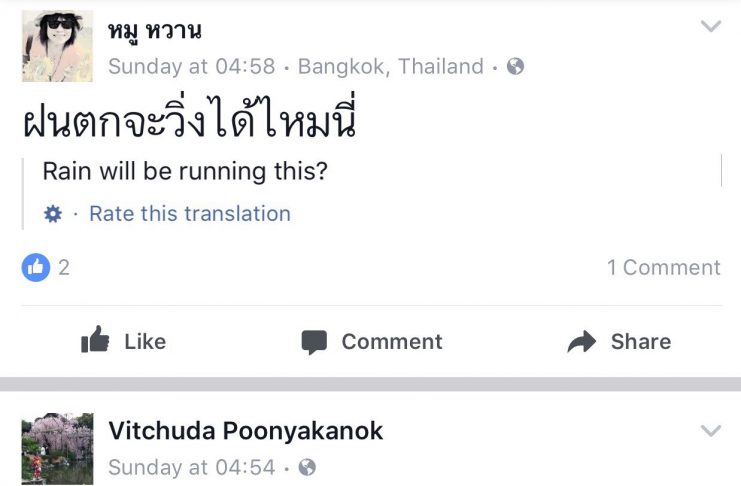Image resolution: width=741 pixels, height=486 pixels.
Task: Tap the Comment speech bubble icon
Action: coord(314,342)
